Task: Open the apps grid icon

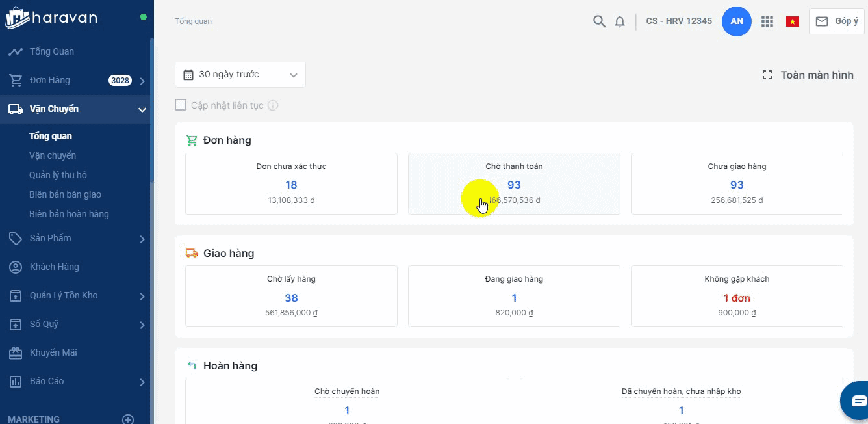Action: coord(767,21)
